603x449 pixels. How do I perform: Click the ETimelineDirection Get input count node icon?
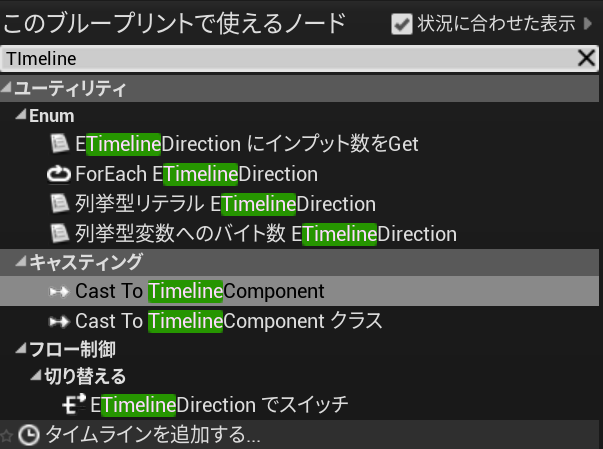point(60,145)
